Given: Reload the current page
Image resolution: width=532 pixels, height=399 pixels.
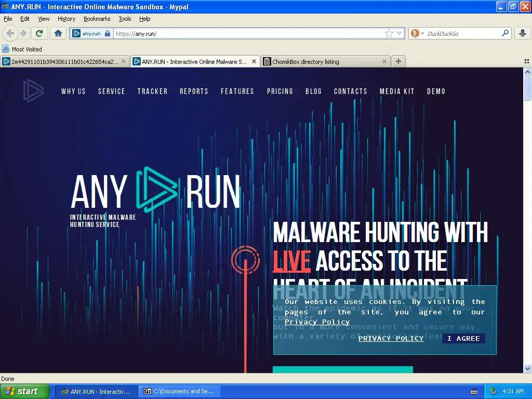Looking at the screenshot, I should (x=39, y=33).
